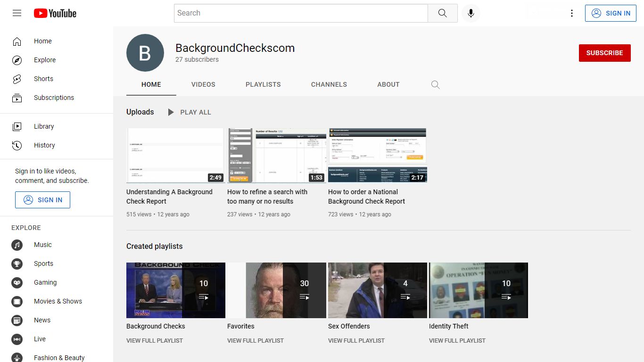Click the '27 subscribers' text
Viewport: 644px width, 362px height.
point(197,59)
